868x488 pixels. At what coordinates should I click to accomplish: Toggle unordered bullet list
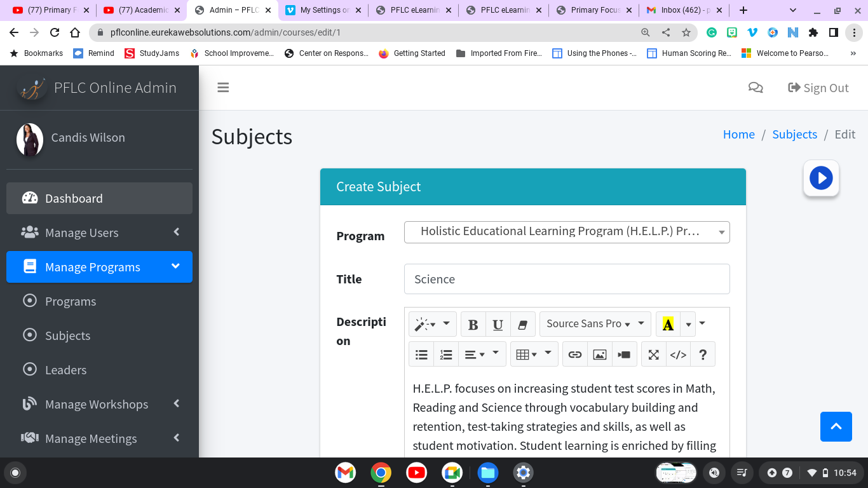(421, 355)
